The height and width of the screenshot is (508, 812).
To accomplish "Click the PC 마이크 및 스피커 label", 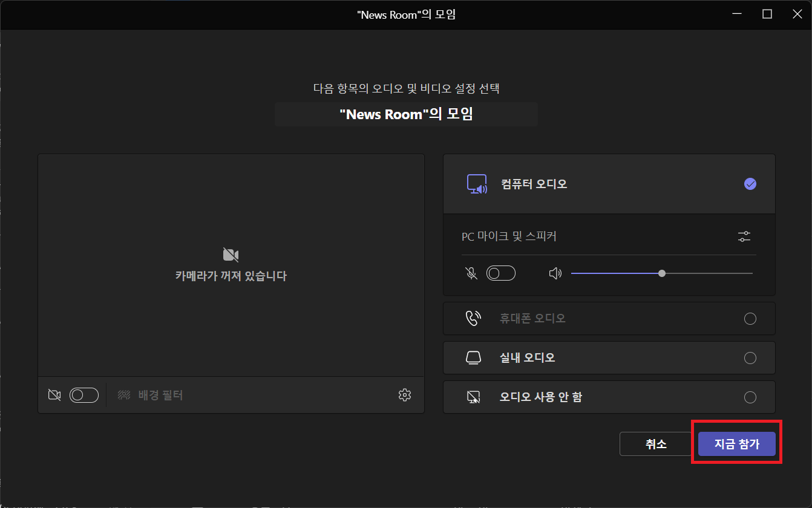I will 509,236.
